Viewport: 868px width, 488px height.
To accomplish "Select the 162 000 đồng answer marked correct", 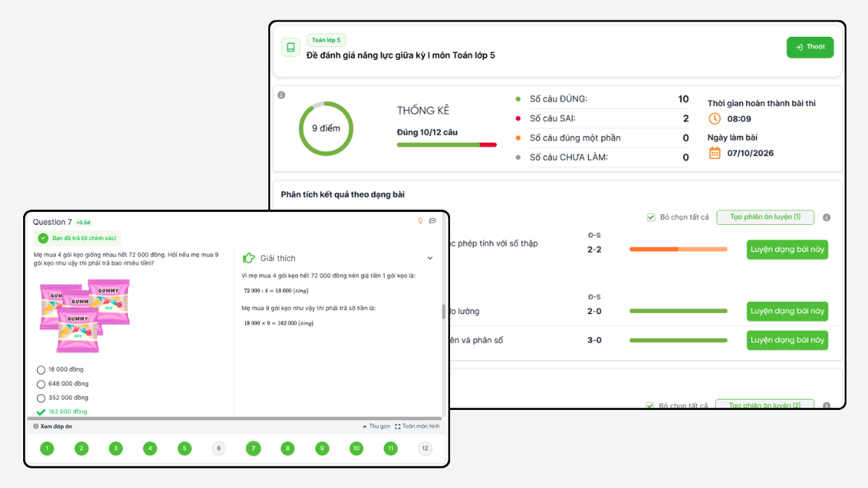I will [41, 412].
